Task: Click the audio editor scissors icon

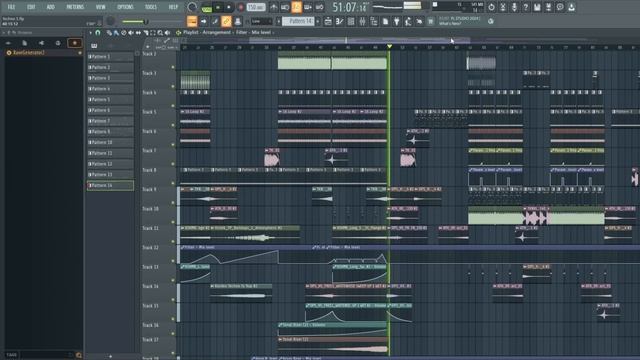Action: point(503,7)
